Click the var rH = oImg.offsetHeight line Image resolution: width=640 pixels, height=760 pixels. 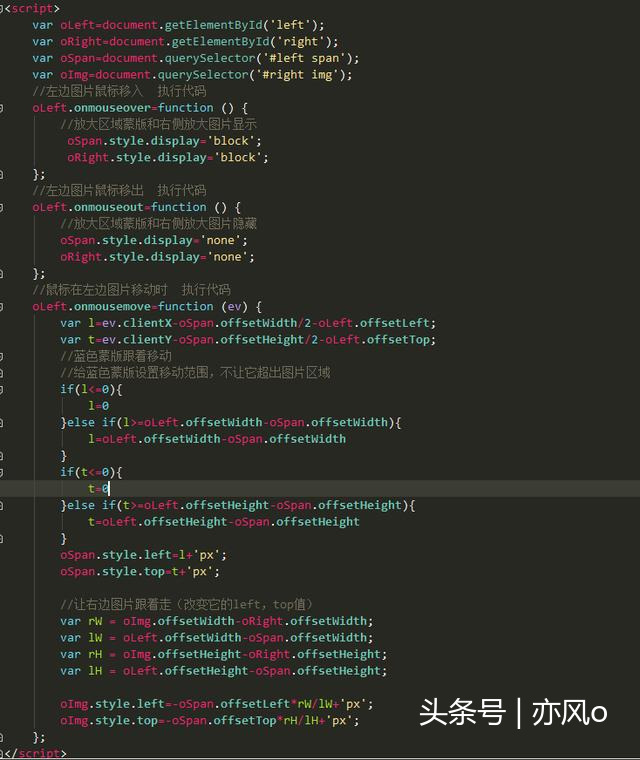224,654
